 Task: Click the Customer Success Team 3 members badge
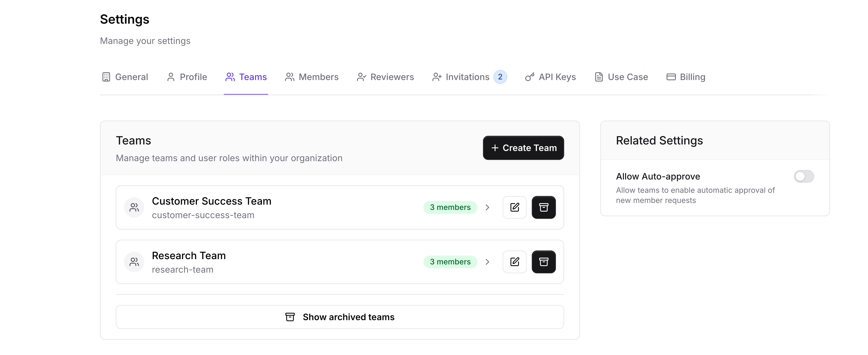(450, 207)
